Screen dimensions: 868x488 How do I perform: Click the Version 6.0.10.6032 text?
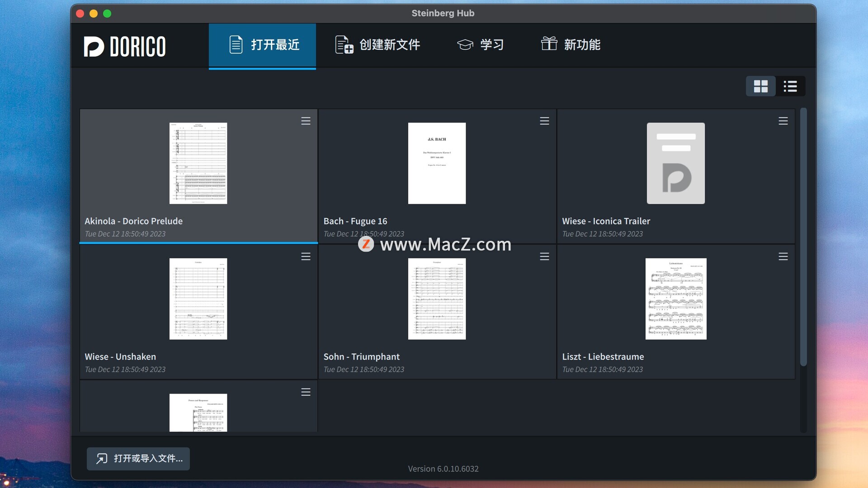(x=443, y=469)
